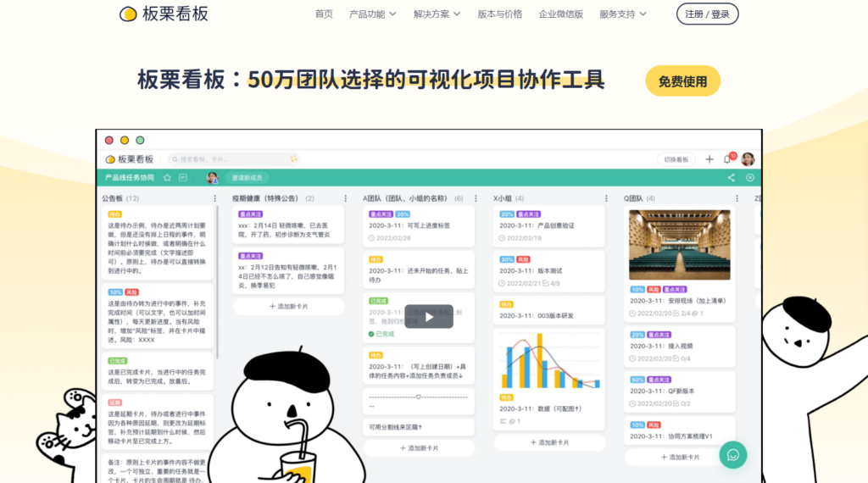
Task: Click the 产品线任务协同 board name
Action: tap(130, 178)
